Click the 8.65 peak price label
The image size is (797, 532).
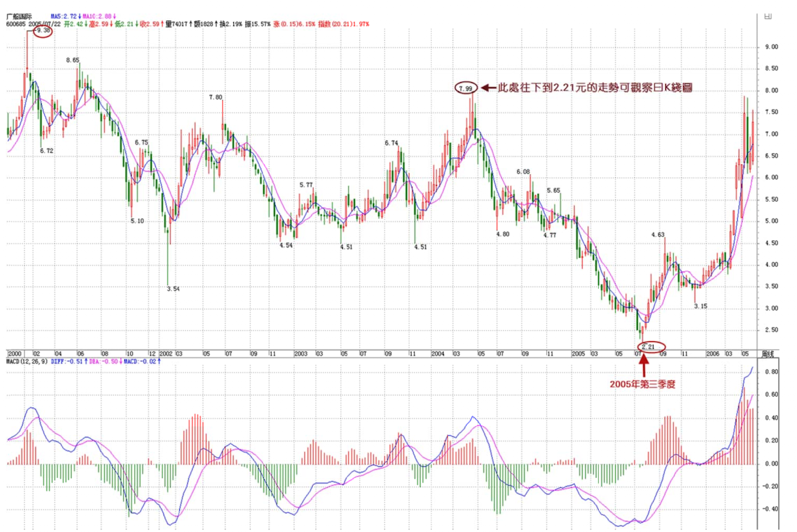[72, 60]
